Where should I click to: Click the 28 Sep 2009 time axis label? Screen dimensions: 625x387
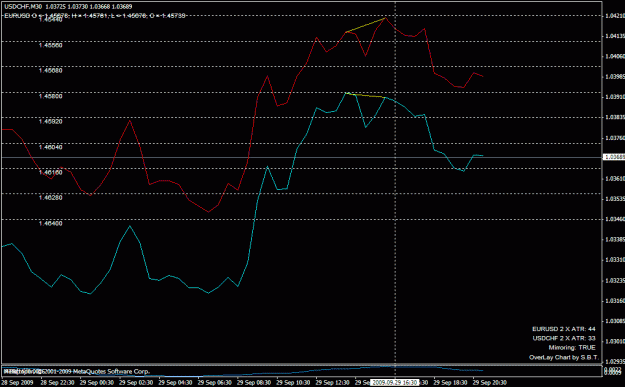[x=18, y=383]
